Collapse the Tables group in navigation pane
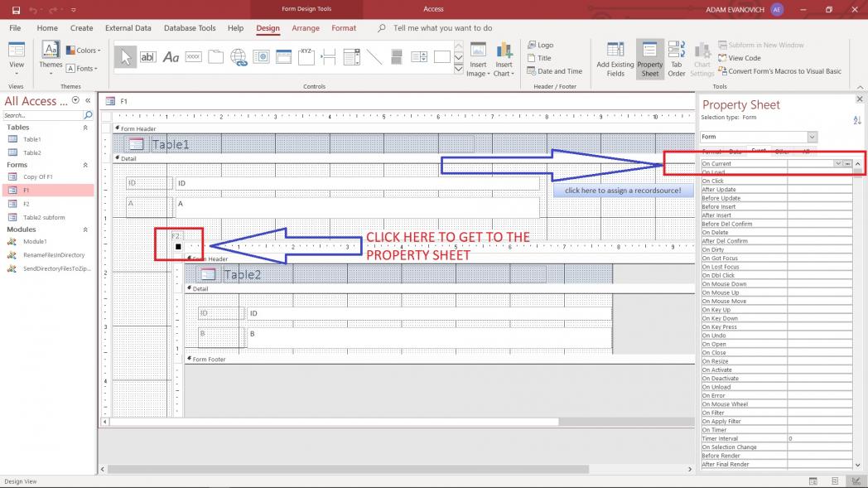868x488 pixels. pyautogui.click(x=85, y=128)
